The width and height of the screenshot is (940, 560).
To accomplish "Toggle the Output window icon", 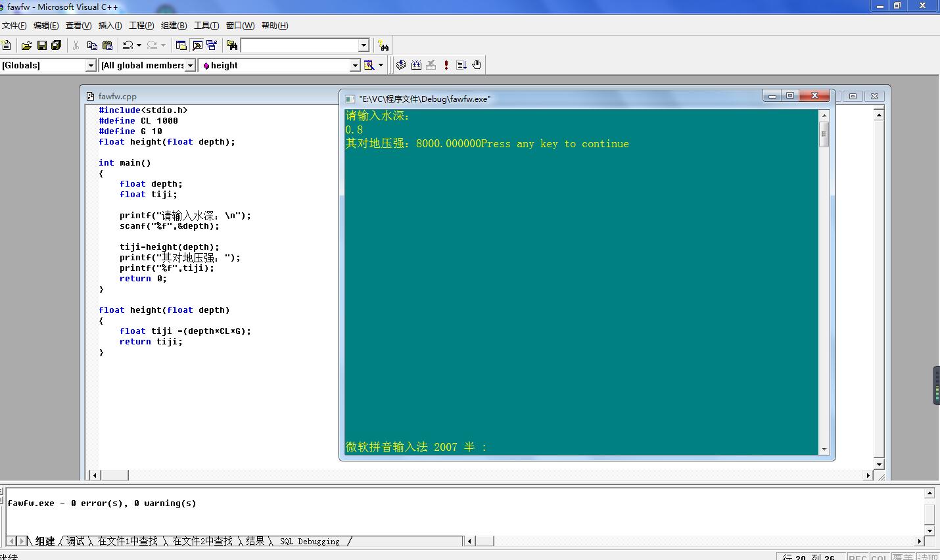I will pyautogui.click(x=197, y=45).
